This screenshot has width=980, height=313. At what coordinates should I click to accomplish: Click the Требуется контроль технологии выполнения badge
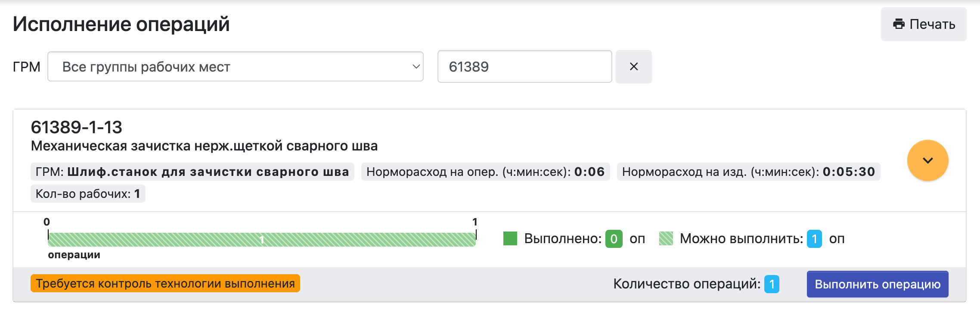click(x=165, y=284)
